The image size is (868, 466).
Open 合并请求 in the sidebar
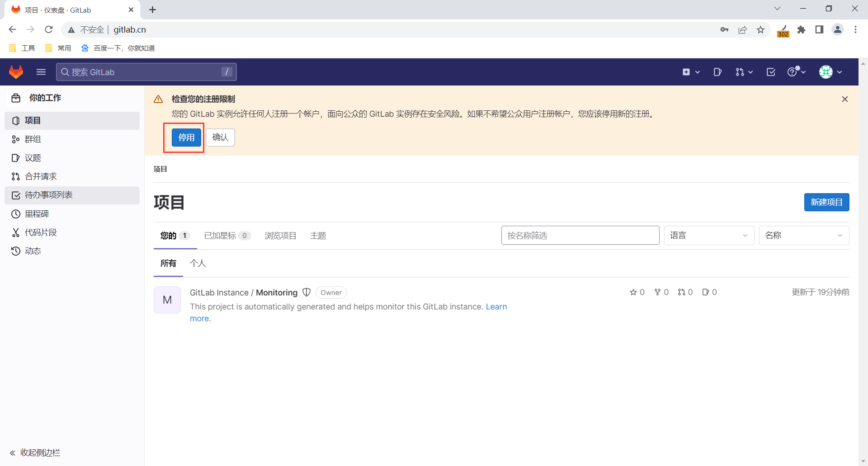pos(72,176)
